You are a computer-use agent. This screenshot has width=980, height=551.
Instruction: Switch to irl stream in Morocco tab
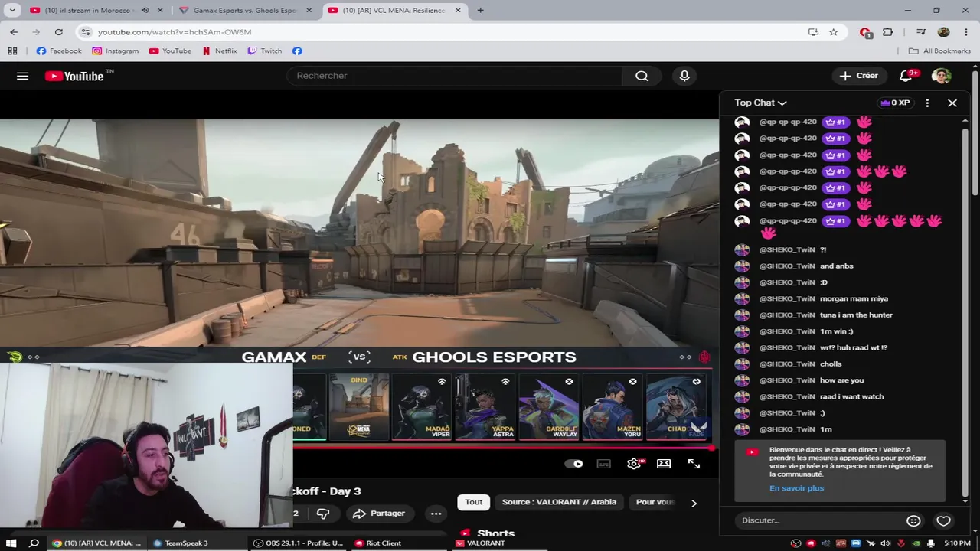(88, 10)
